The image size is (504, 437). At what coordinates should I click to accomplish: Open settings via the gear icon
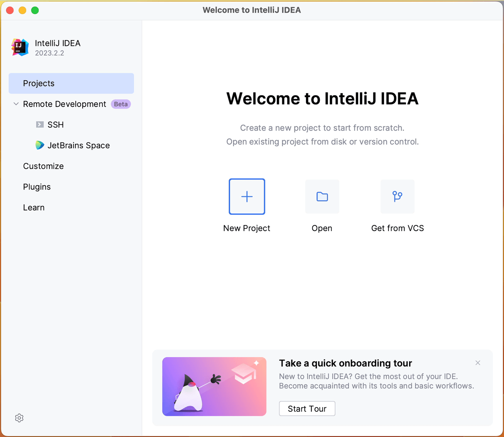click(x=19, y=418)
